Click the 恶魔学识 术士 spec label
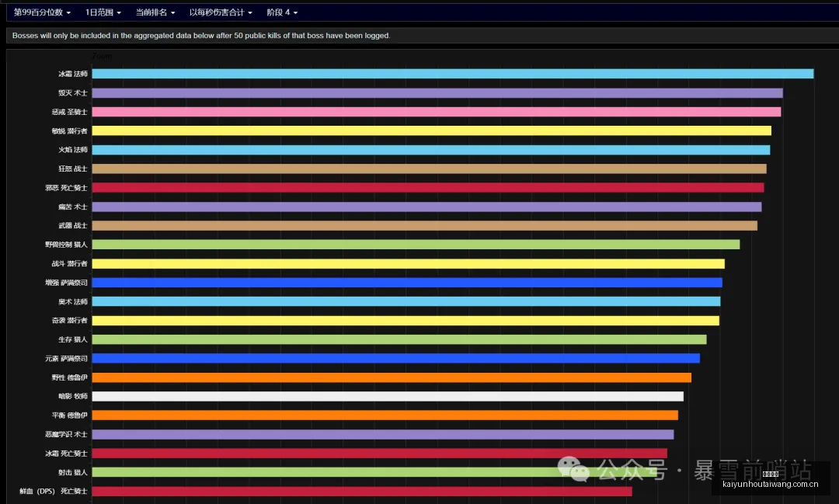 66,434
